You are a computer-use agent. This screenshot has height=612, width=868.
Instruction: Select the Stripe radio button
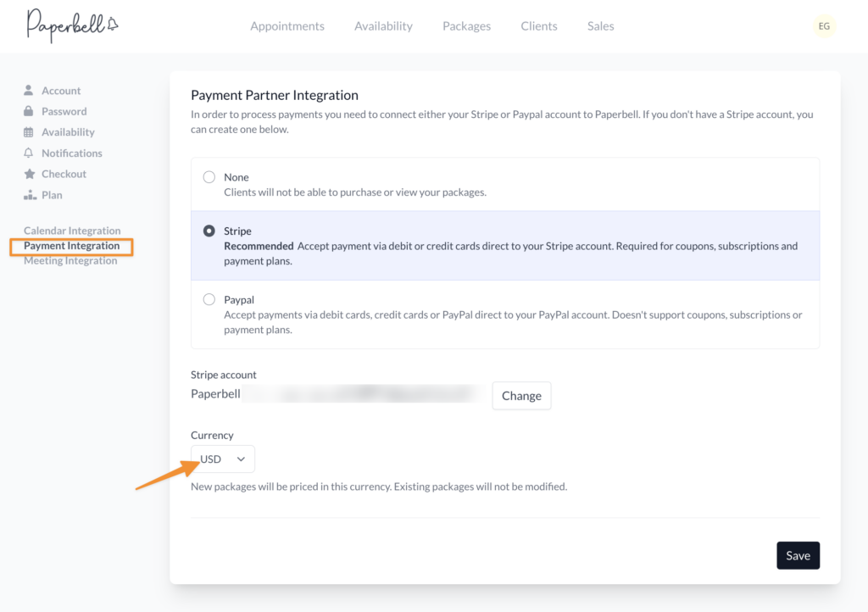pos(209,231)
